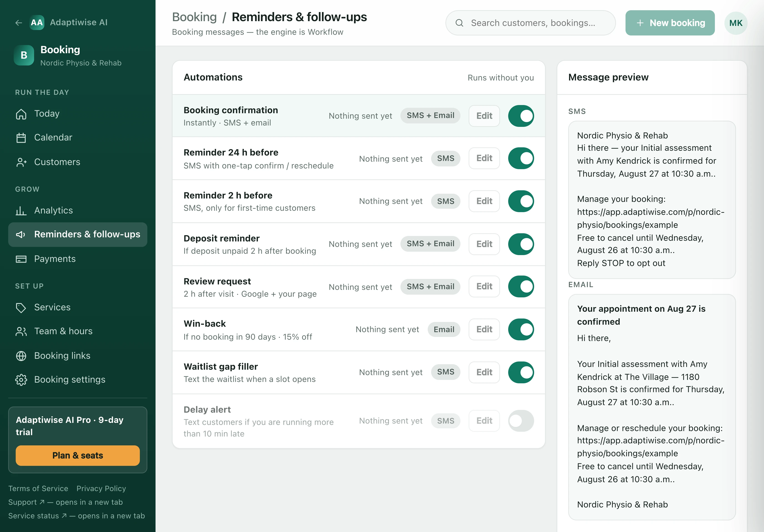764x532 pixels.
Task: Click the plus icon in New booking
Action: pyautogui.click(x=640, y=23)
